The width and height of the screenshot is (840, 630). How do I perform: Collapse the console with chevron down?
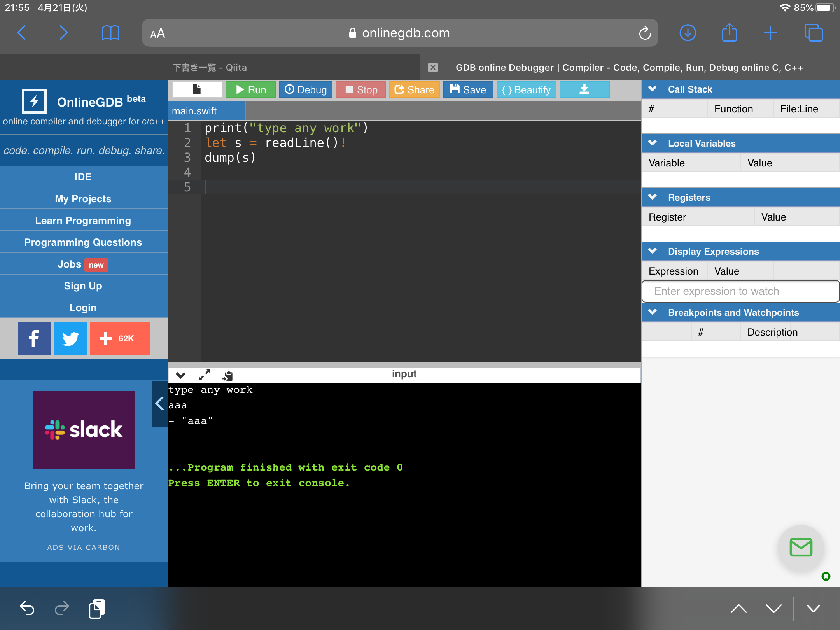click(180, 375)
